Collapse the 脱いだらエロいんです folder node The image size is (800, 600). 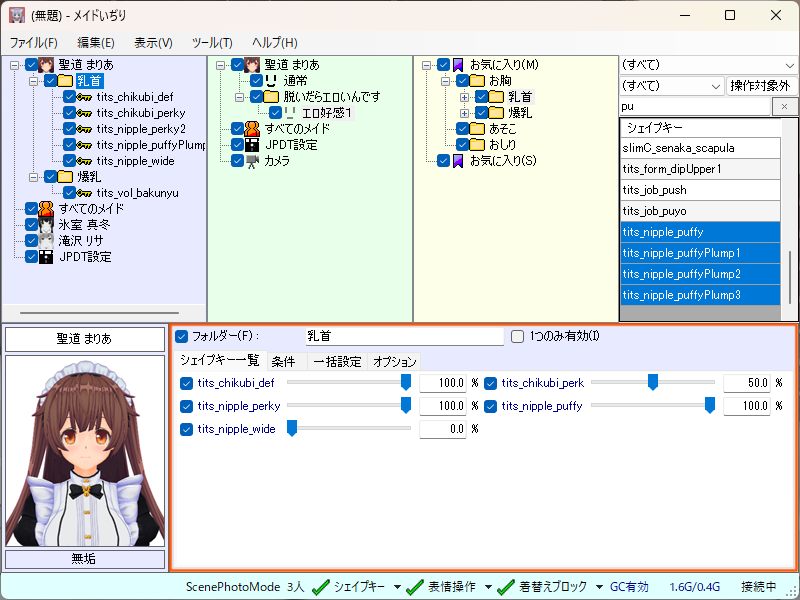pyautogui.click(x=240, y=97)
